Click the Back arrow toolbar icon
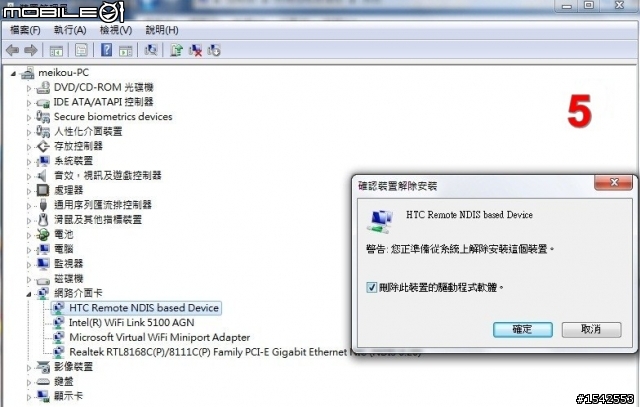 pos(12,50)
